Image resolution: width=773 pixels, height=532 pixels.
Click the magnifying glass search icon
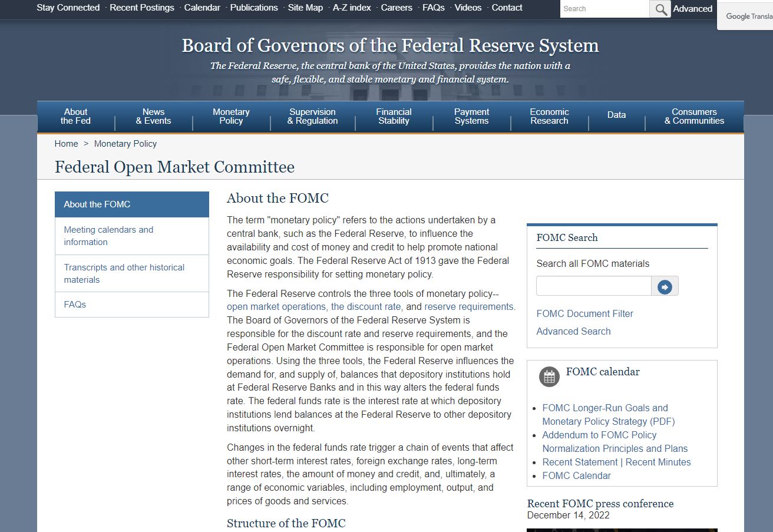point(660,9)
